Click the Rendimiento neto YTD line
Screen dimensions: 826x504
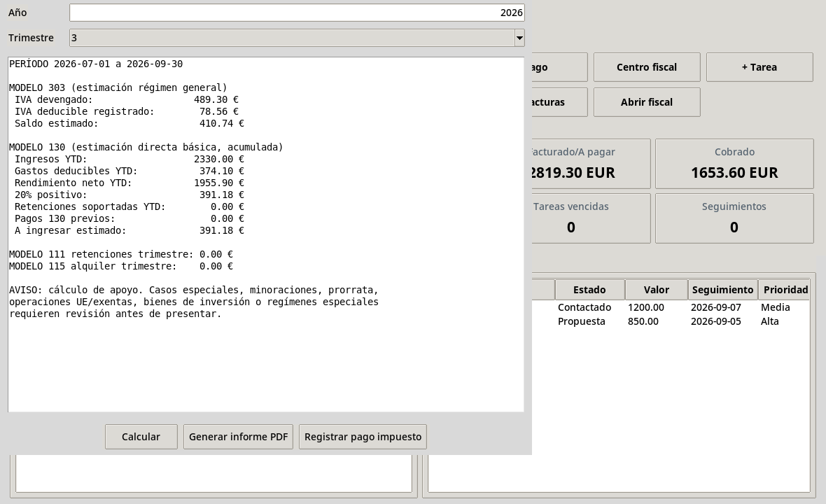point(129,183)
